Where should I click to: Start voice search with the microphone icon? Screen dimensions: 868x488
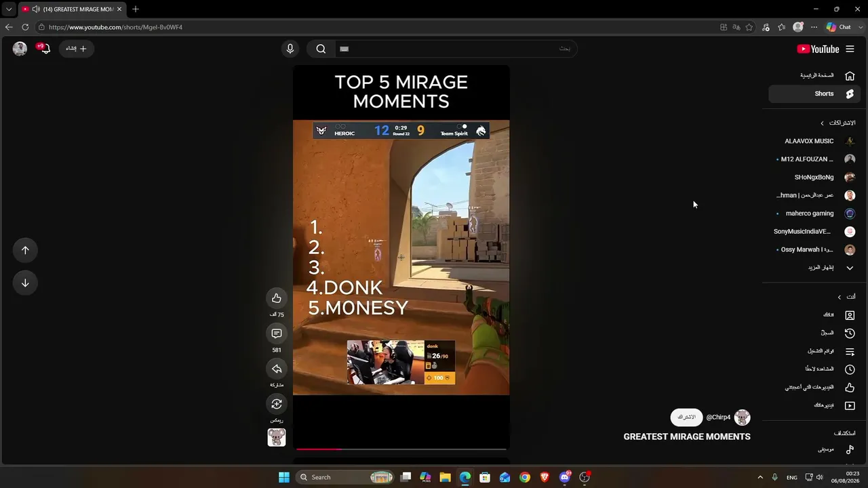click(x=290, y=49)
